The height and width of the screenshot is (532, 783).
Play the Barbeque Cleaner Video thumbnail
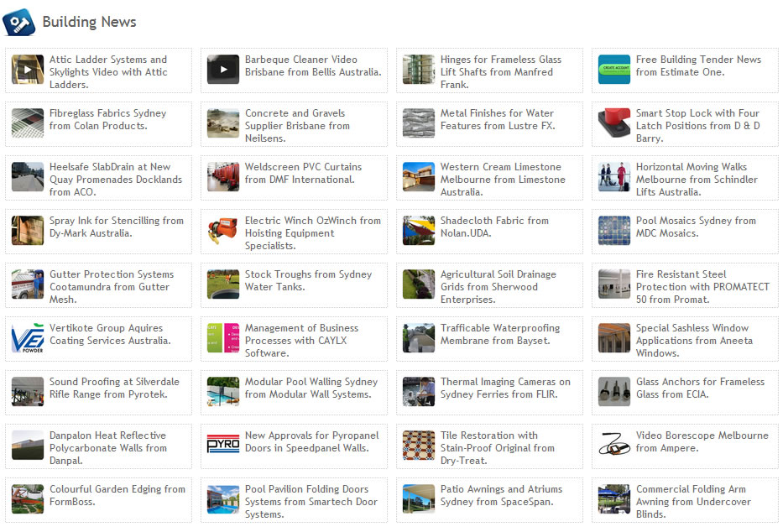223,70
